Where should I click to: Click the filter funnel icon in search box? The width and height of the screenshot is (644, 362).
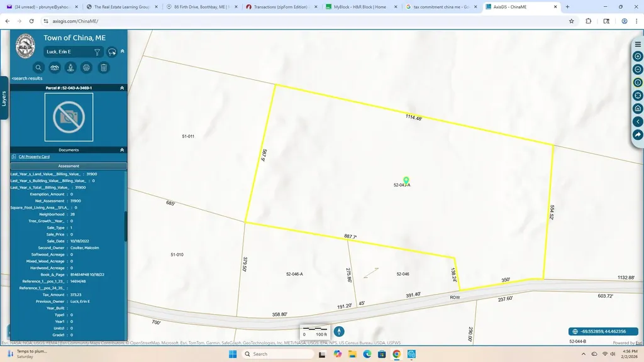(x=97, y=52)
